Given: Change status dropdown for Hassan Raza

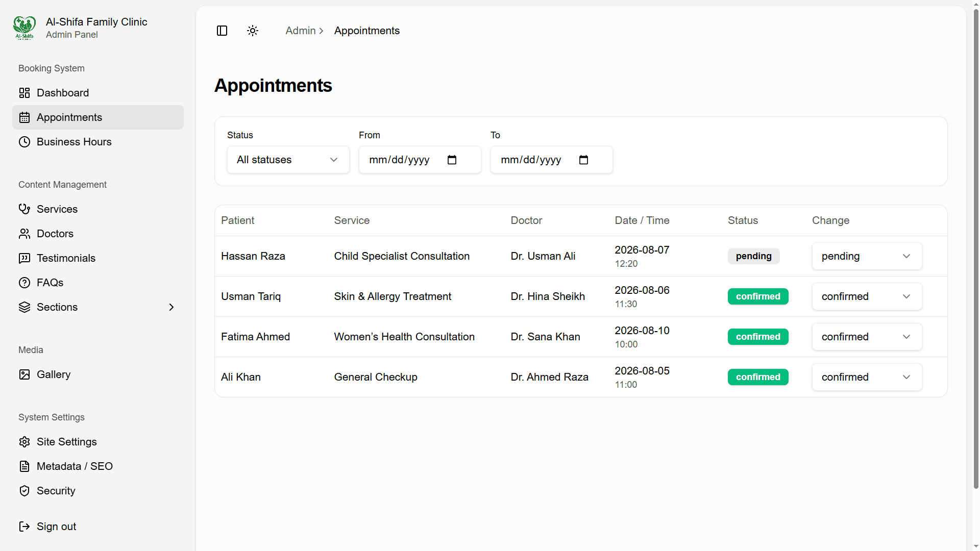Looking at the screenshot, I should [867, 256].
